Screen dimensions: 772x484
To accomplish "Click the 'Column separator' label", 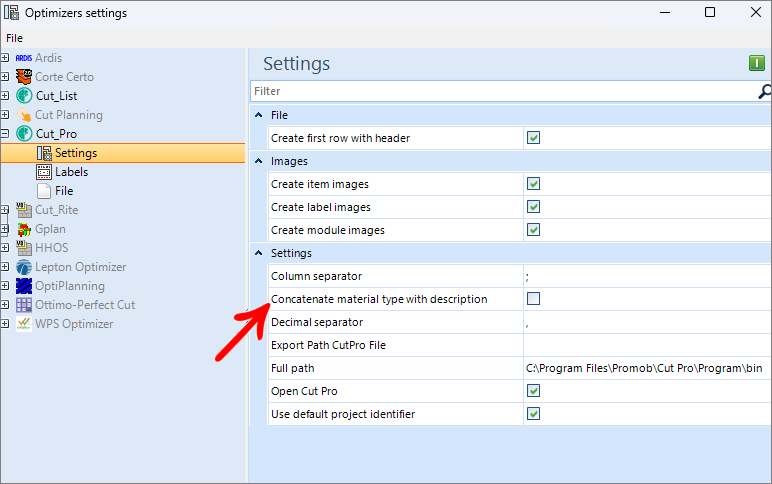I will (316, 276).
